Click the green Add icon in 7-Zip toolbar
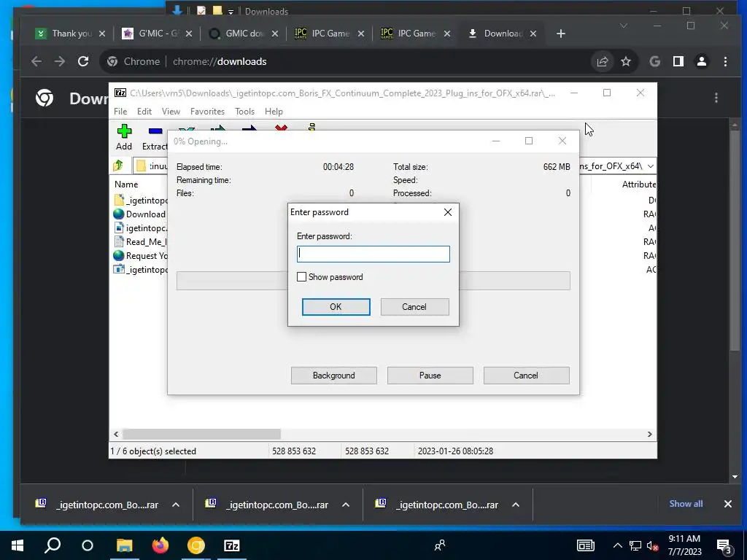Screen dimensions: 747x560 click(124, 131)
